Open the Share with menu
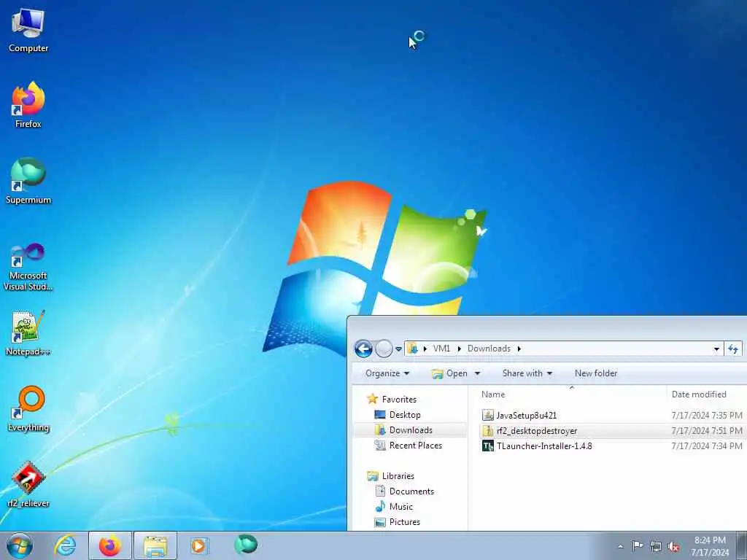 coord(527,373)
